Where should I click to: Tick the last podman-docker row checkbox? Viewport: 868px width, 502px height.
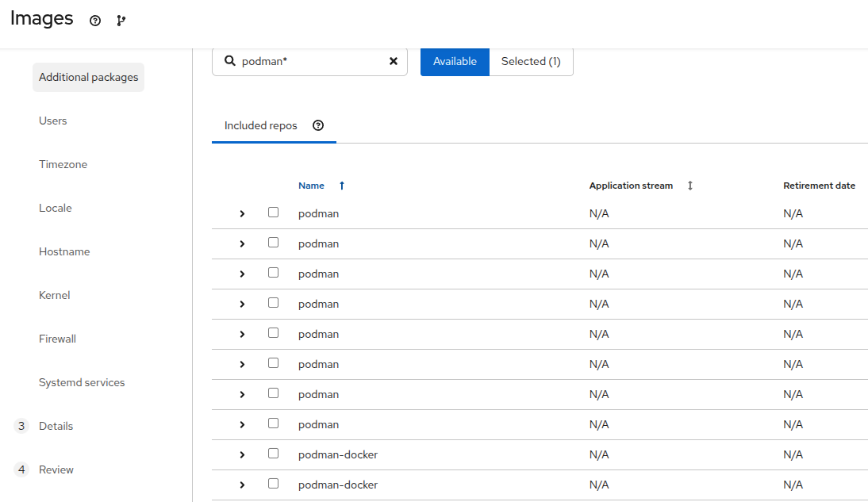273,484
